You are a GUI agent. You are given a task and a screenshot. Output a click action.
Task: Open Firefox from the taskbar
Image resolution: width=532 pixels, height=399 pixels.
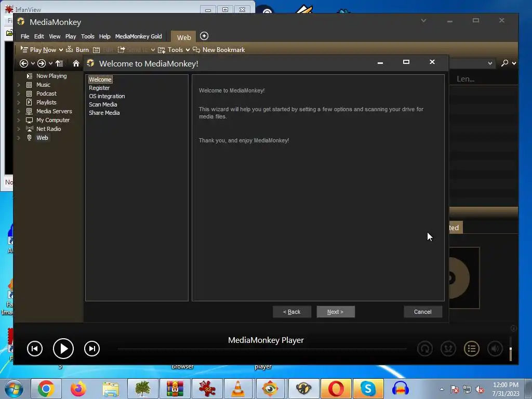pos(78,389)
